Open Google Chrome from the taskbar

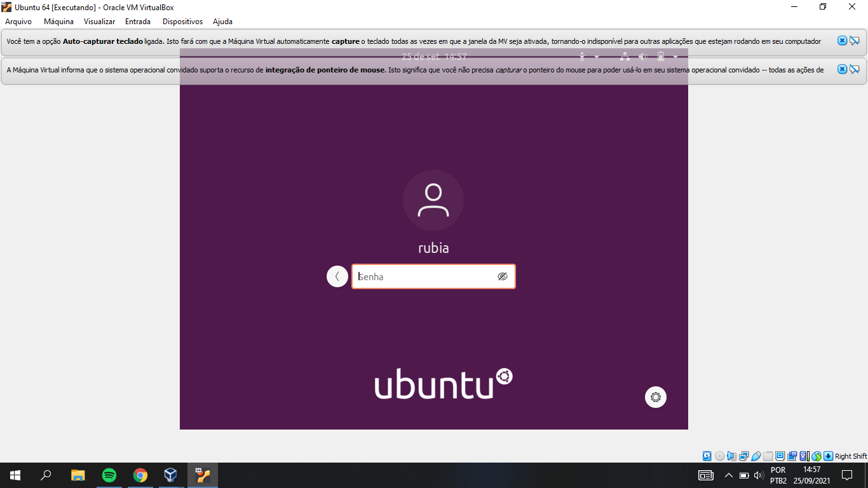pos(140,475)
